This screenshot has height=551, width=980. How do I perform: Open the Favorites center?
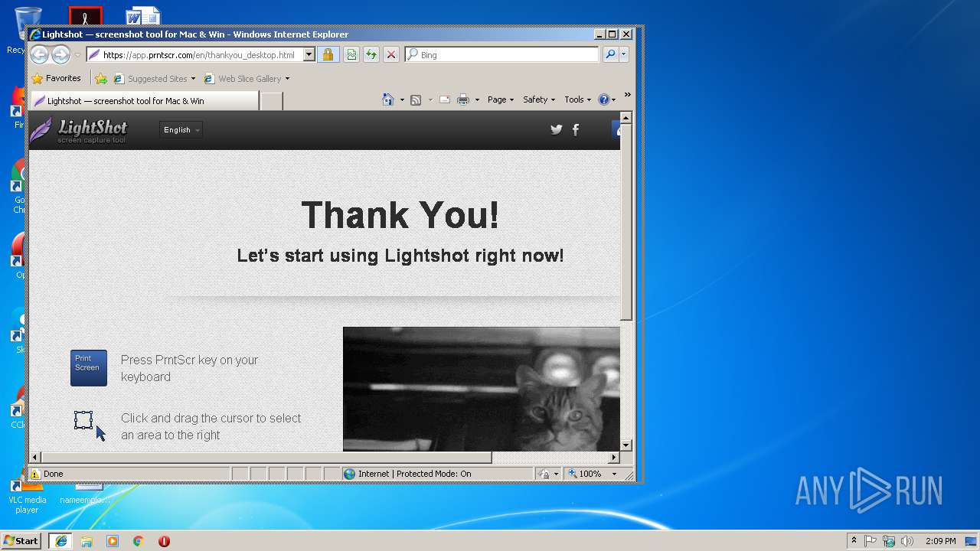coord(57,78)
